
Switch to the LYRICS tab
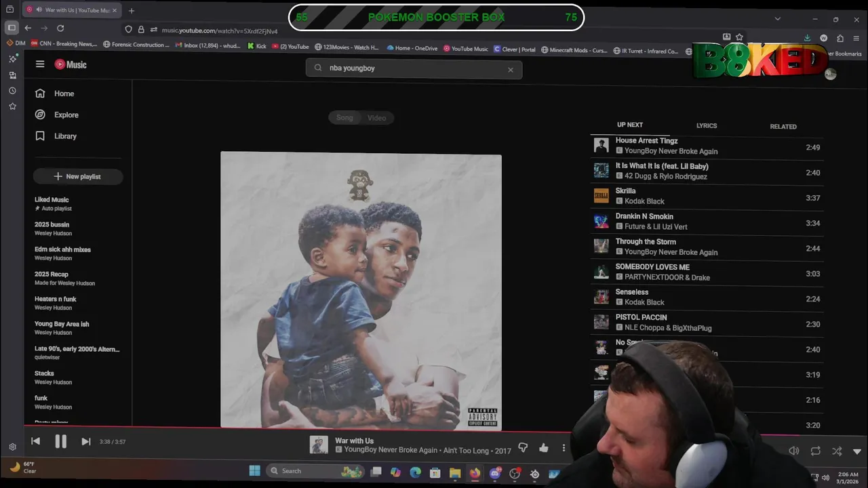[707, 125]
